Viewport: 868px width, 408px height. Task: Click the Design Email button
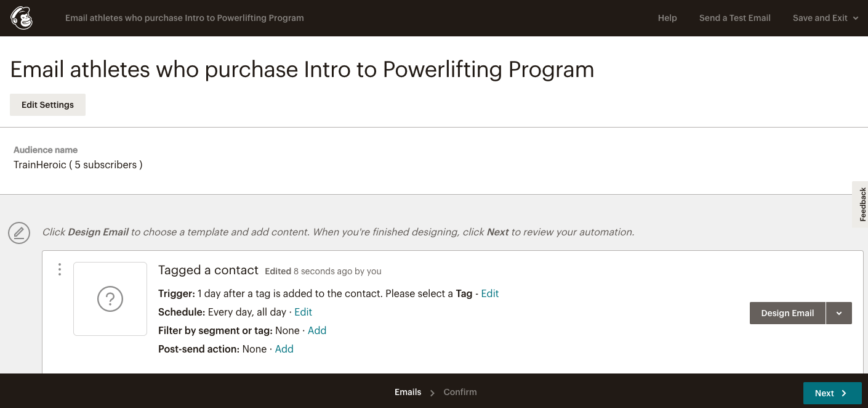click(787, 313)
